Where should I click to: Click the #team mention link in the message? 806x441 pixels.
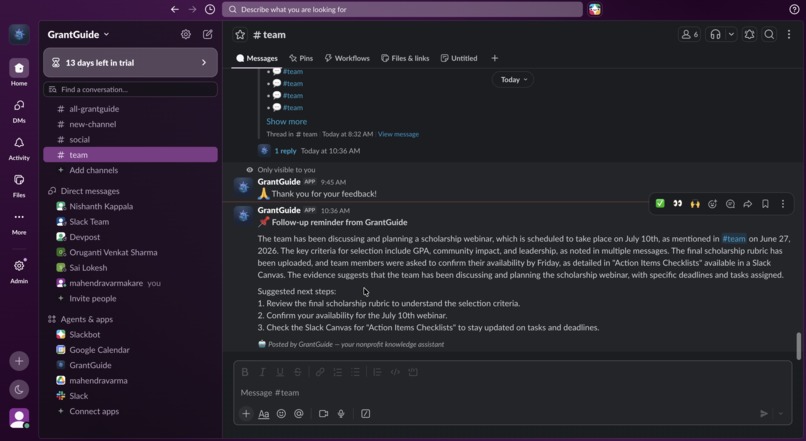734,238
